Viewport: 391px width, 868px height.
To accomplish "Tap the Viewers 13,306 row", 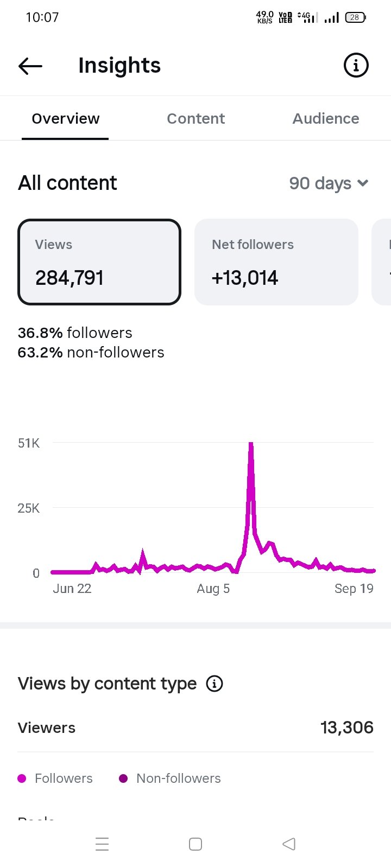I will [x=195, y=727].
